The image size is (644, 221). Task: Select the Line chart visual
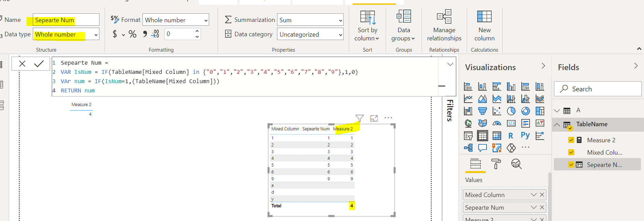(x=468, y=99)
